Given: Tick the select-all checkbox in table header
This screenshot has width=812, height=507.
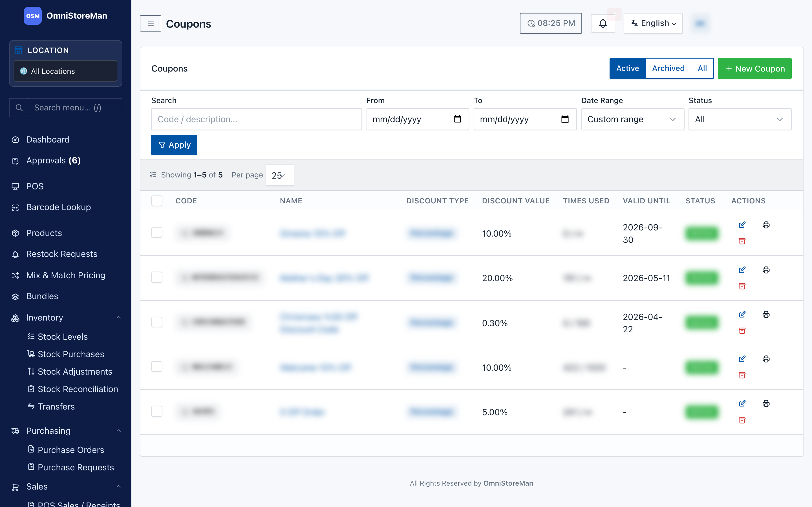Looking at the screenshot, I should [x=157, y=201].
